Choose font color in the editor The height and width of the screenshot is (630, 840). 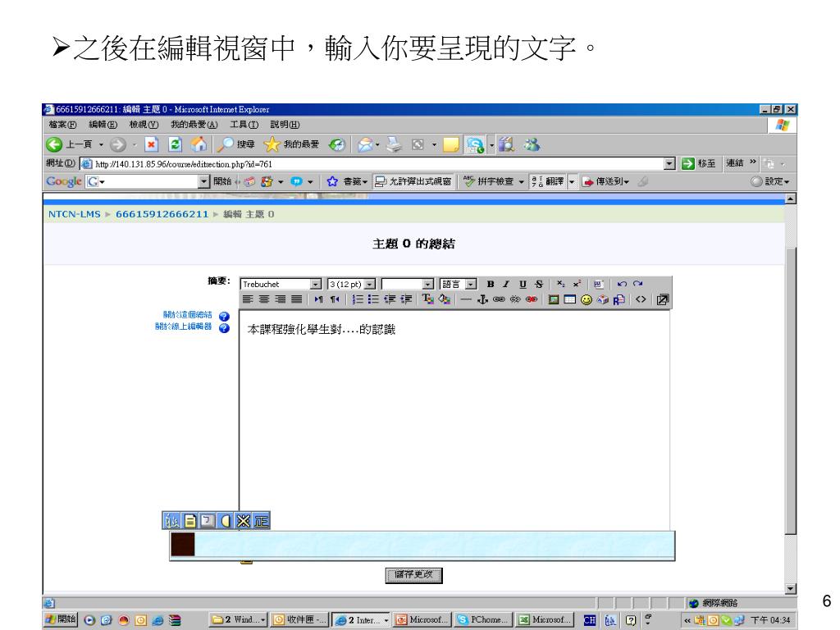[x=427, y=299]
